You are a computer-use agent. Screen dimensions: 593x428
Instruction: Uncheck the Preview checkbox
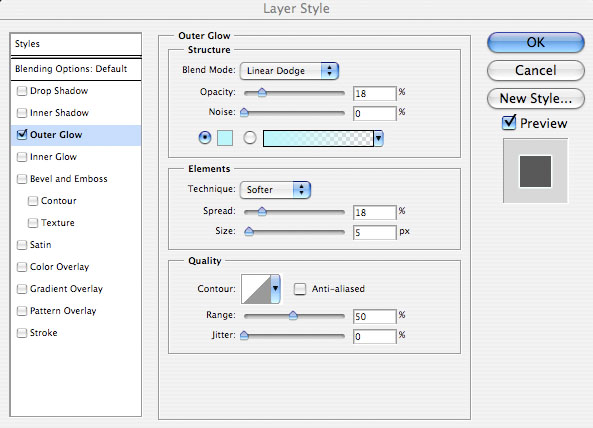[x=509, y=123]
